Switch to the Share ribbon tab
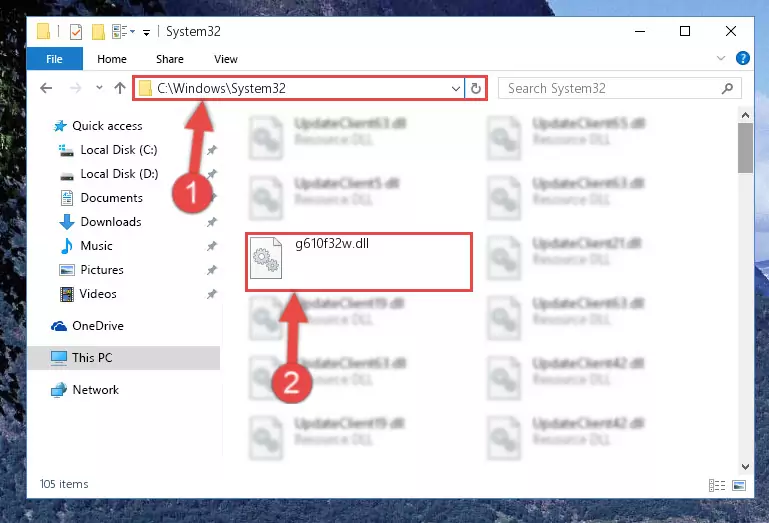This screenshot has height=523, width=769. [x=170, y=59]
